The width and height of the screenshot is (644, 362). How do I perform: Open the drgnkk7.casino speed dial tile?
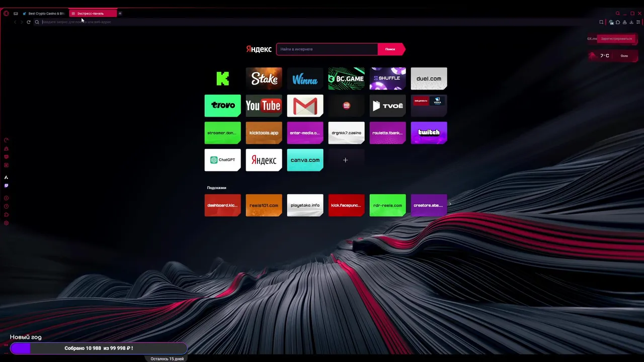pyautogui.click(x=347, y=133)
